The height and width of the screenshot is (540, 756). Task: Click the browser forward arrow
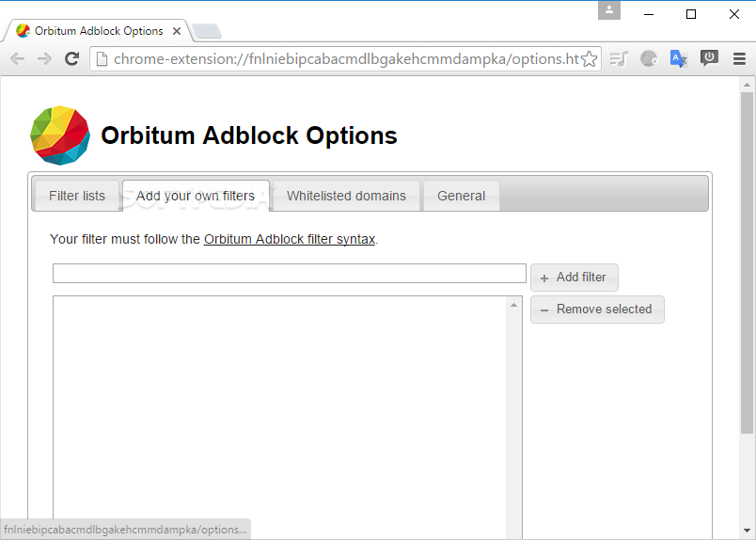pos(44,59)
